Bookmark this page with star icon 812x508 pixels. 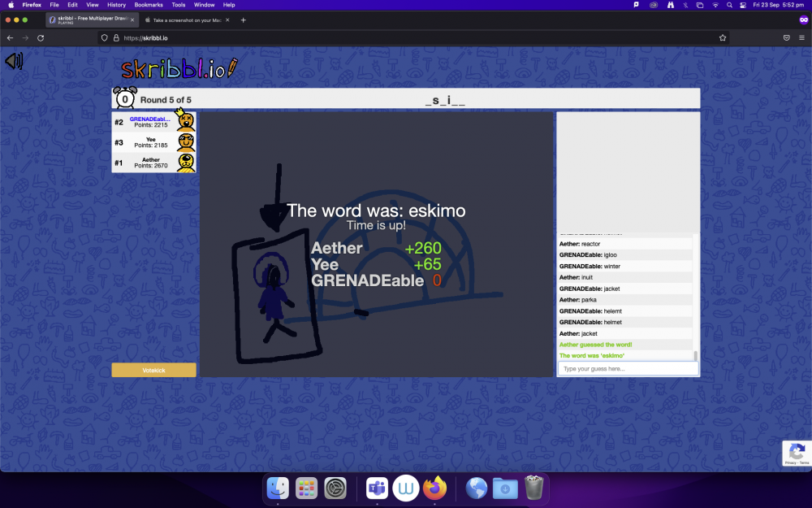point(722,37)
